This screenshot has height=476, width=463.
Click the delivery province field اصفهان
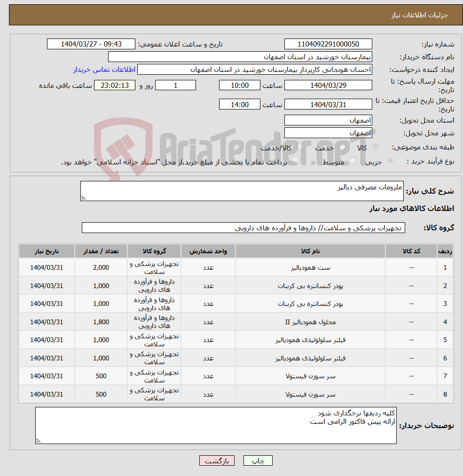point(328,120)
